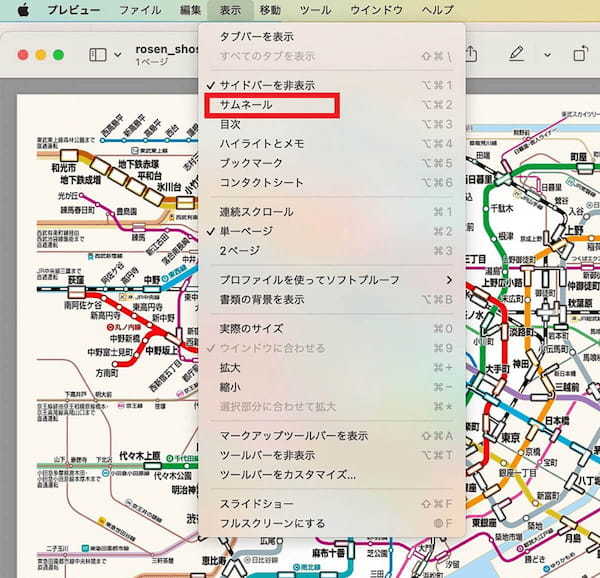Image resolution: width=600 pixels, height=578 pixels.
Task: Click the yellow minimize window button
Action: pos(41,55)
